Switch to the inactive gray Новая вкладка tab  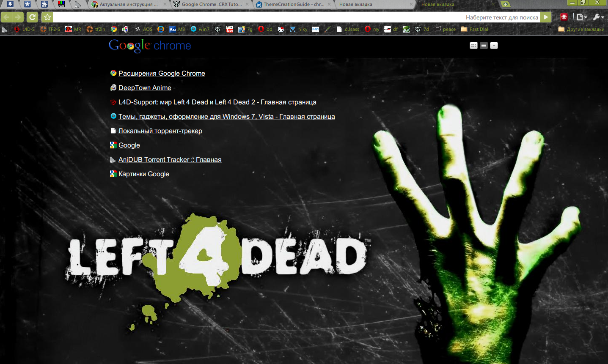[374, 4]
